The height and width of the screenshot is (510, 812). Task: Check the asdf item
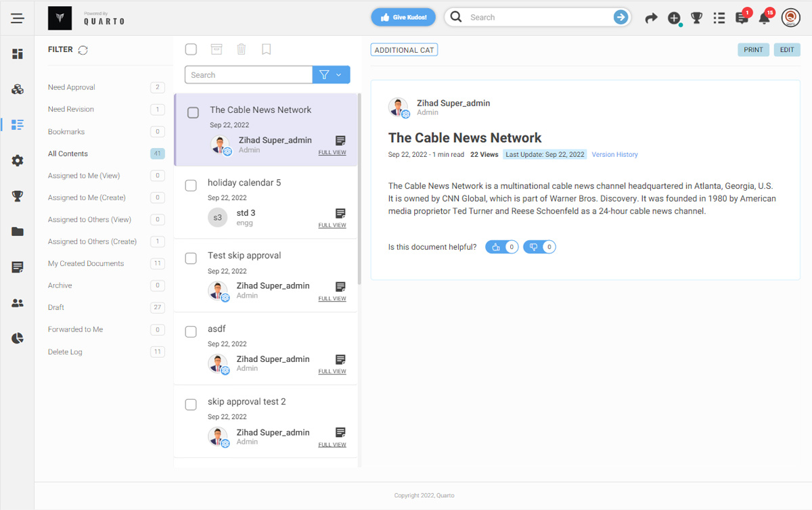[191, 331]
